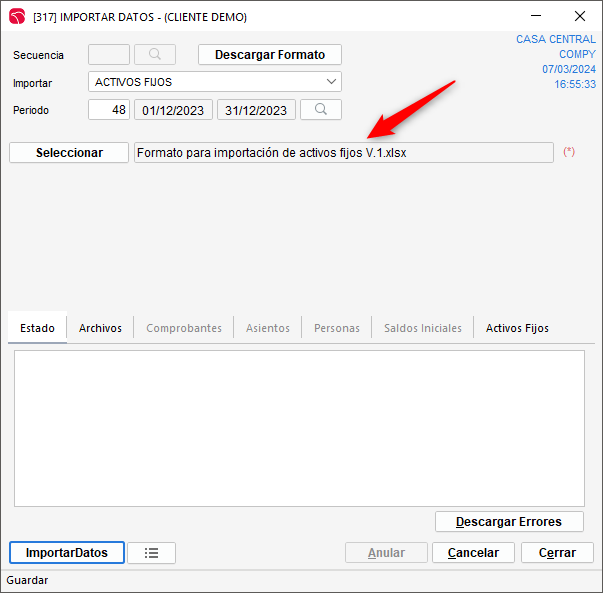This screenshot has height=593, width=603.
Task: Click the start date field 01/12/2023
Action: click(173, 110)
